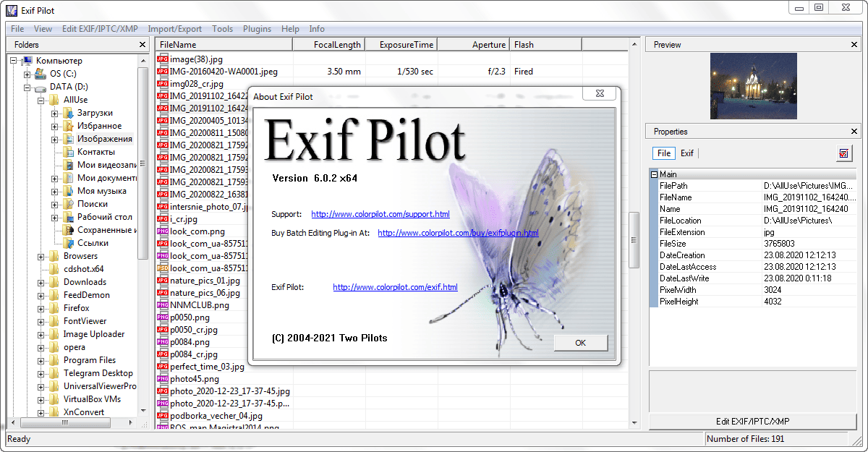
Task: Open the Tools menu
Action: coord(223,29)
